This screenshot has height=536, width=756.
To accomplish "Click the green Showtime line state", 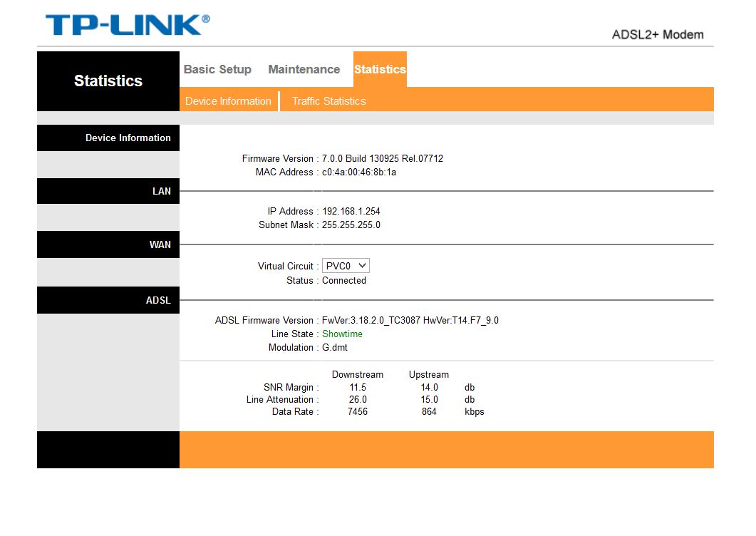I will coord(342,334).
